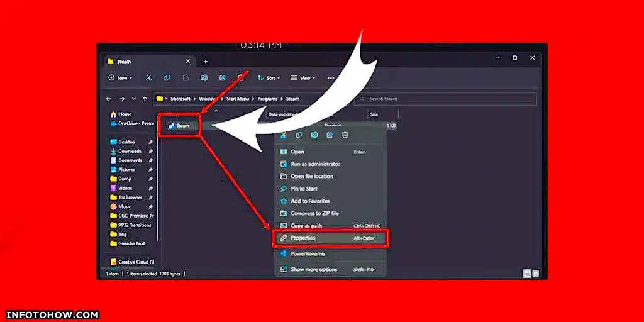The image size is (644, 322).
Task: Open Properties from context menu
Action: click(x=330, y=238)
